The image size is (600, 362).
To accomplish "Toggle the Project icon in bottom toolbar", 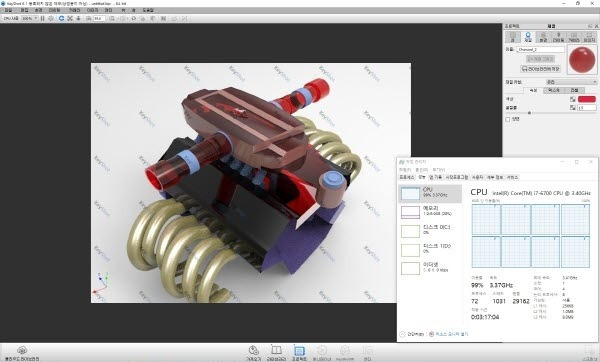I will pyautogui.click(x=299, y=352).
